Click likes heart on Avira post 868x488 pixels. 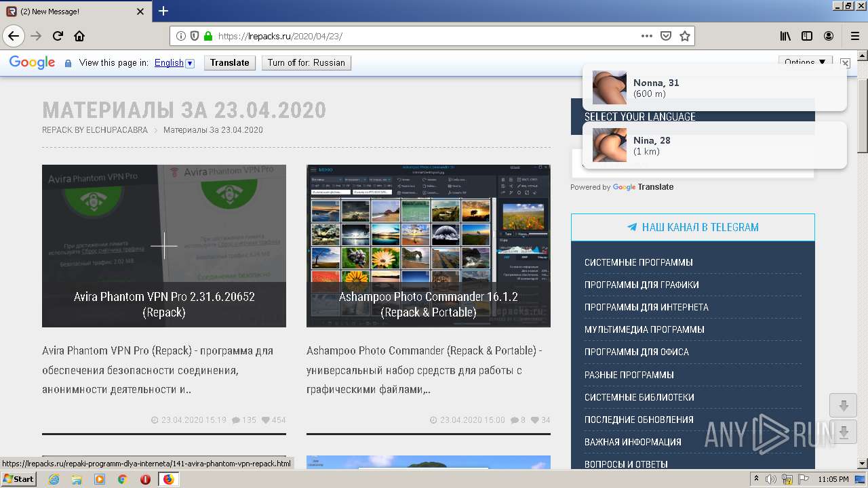click(x=266, y=420)
